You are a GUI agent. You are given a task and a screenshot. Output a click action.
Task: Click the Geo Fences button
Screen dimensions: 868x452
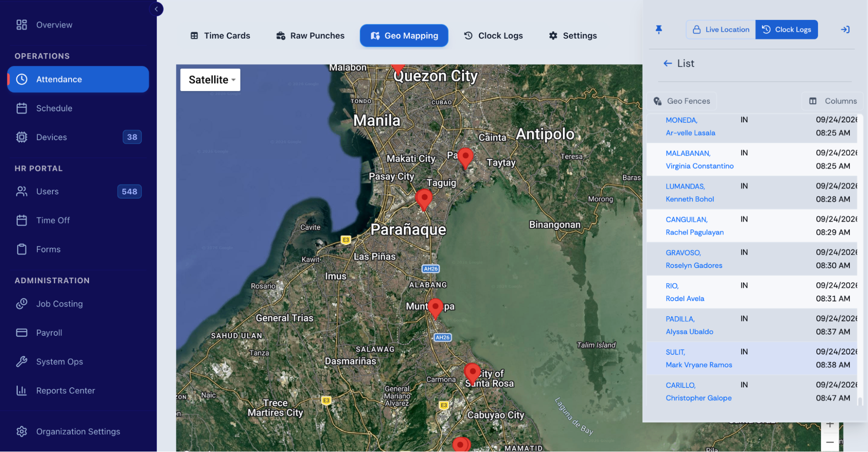[x=682, y=101]
